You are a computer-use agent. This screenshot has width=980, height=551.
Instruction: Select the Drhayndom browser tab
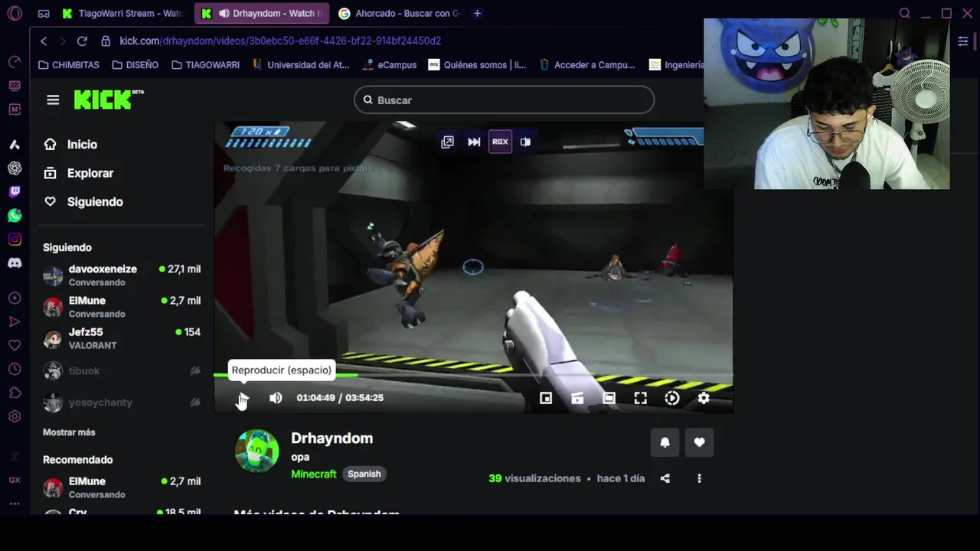(x=262, y=14)
